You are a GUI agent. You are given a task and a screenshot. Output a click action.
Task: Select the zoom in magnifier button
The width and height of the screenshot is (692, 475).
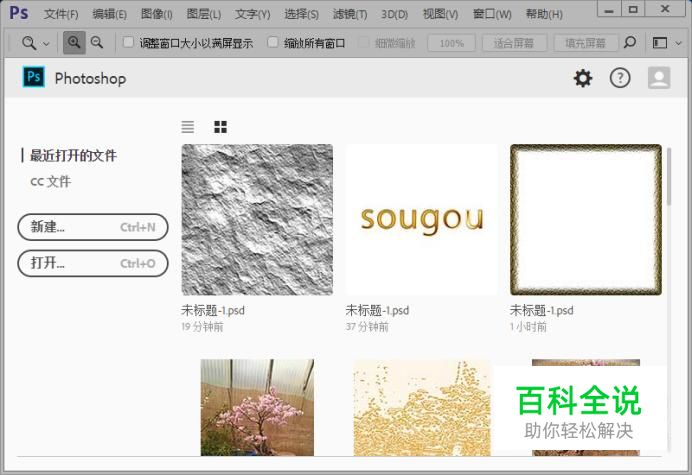coord(74,43)
